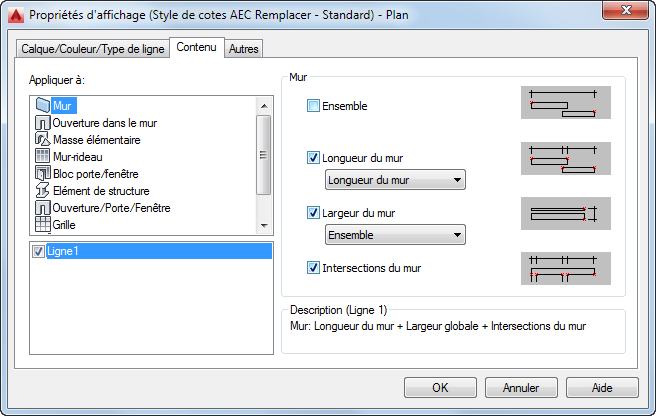Open the Autres tab
656x416 pixels.
[242, 49]
